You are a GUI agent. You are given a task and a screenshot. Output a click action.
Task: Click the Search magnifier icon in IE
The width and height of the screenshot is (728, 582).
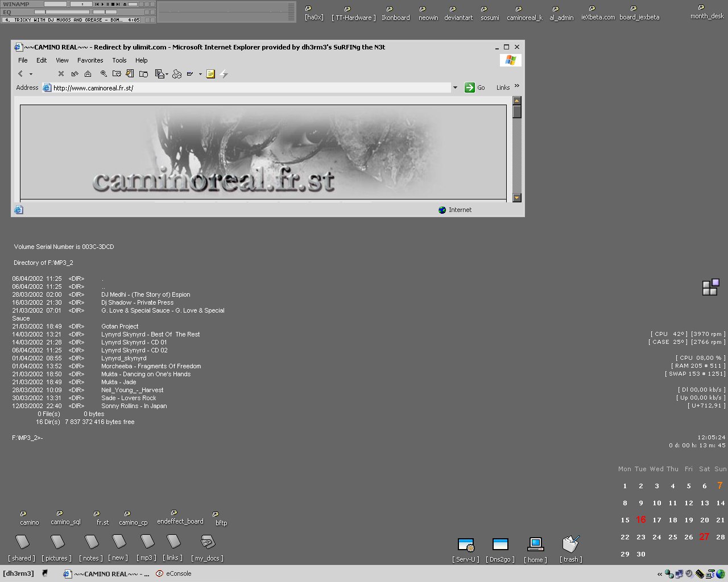(104, 74)
